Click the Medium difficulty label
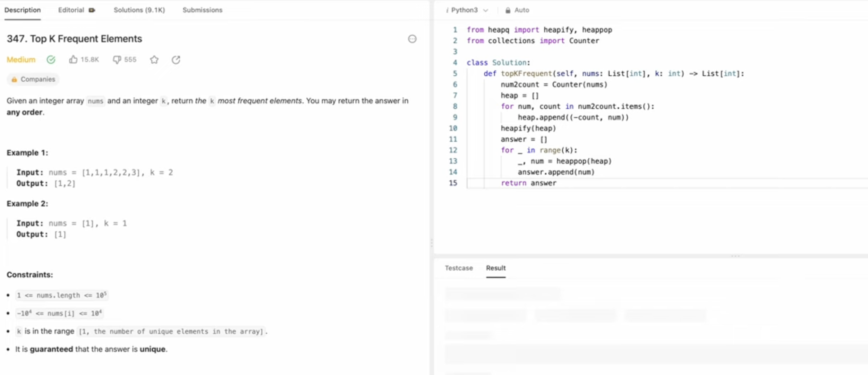Viewport: 868px width, 375px height. (21, 60)
